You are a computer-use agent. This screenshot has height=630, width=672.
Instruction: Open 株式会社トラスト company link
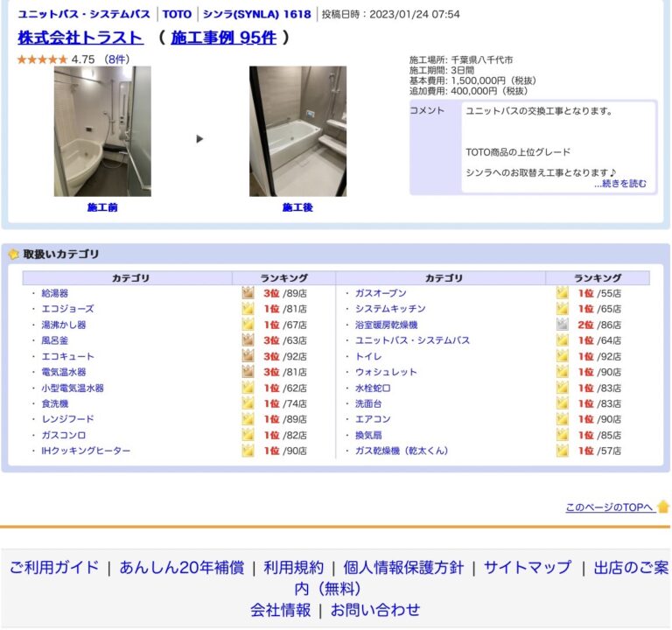[x=80, y=38]
